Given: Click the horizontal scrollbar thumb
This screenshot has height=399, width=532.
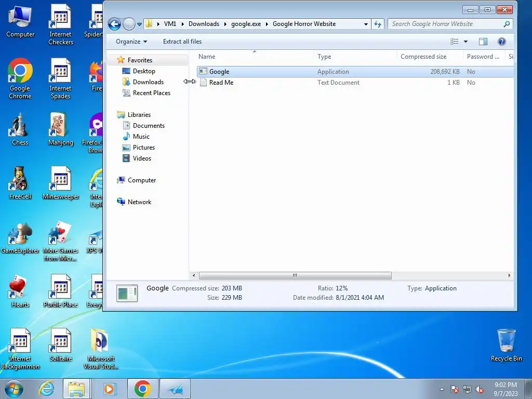Looking at the screenshot, I should (x=295, y=275).
